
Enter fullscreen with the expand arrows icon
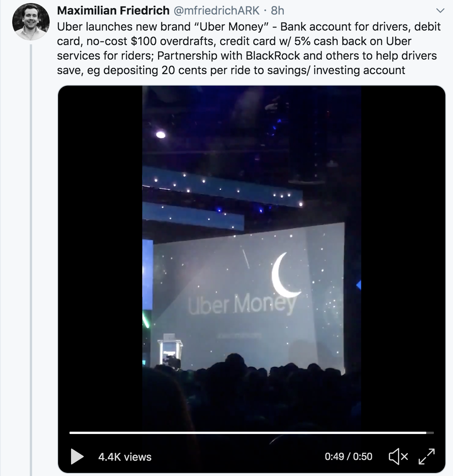tap(427, 457)
